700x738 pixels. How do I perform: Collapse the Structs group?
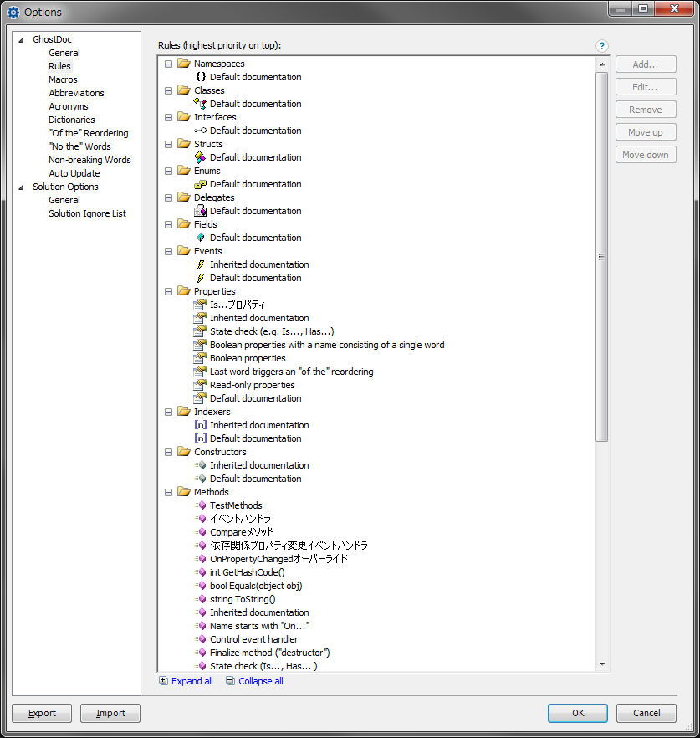click(x=168, y=145)
